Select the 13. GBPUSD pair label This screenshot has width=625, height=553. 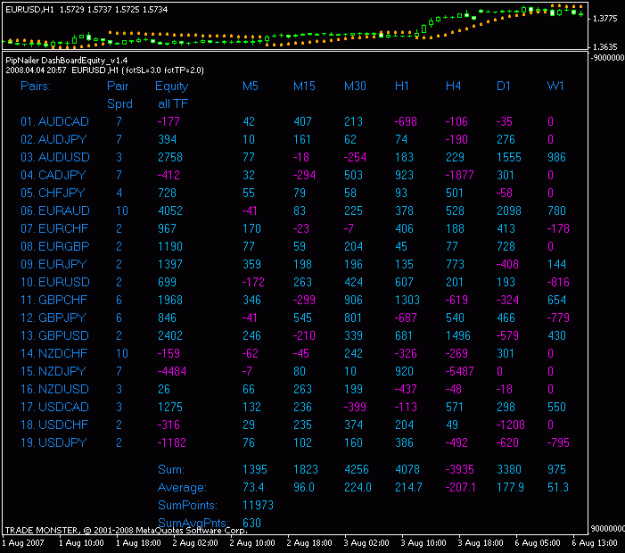click(x=55, y=336)
